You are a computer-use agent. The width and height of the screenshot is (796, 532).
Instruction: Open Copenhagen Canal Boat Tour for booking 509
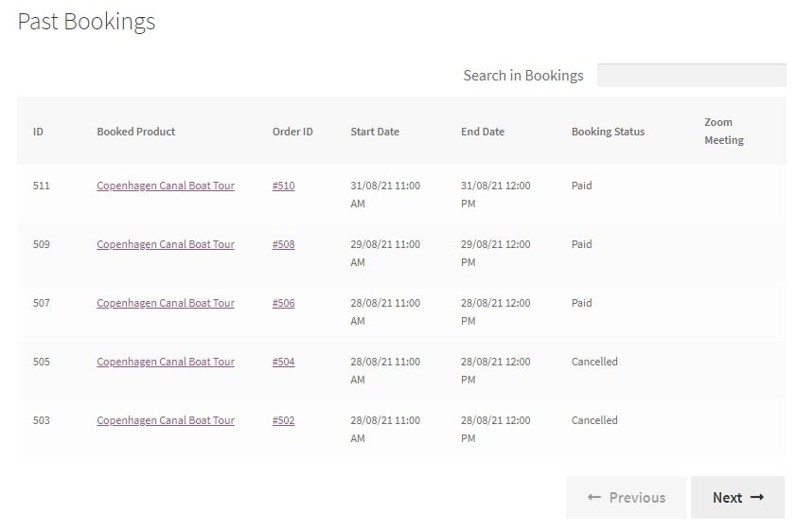click(166, 244)
